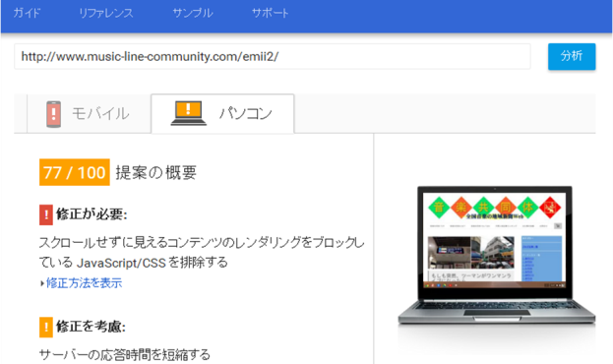Open the リファレンス menu item
Image resolution: width=613 pixels, height=364 pixels.
click(x=106, y=13)
